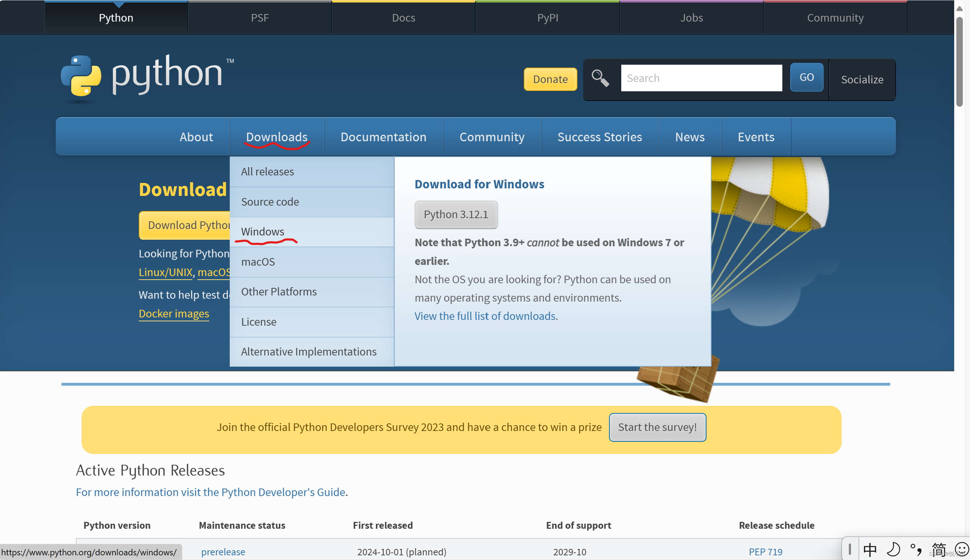Go to the PyPI top tab
This screenshot has width=970, height=560.
pyautogui.click(x=548, y=18)
